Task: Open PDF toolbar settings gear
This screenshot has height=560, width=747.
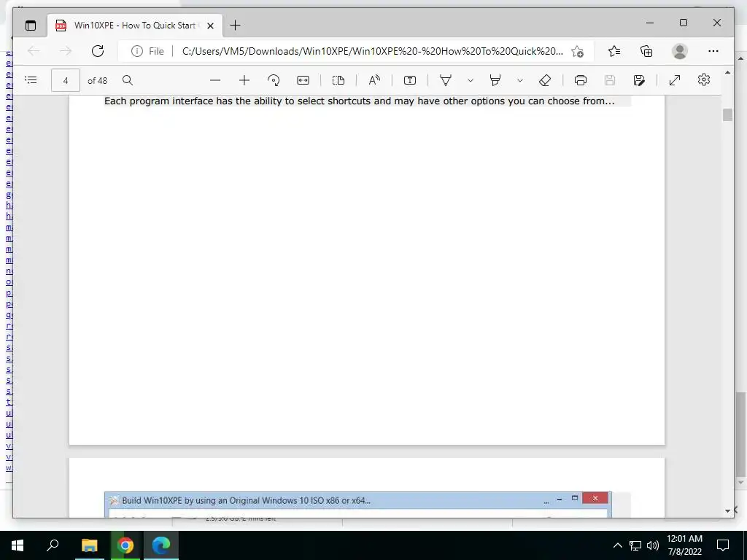Action: (704, 80)
